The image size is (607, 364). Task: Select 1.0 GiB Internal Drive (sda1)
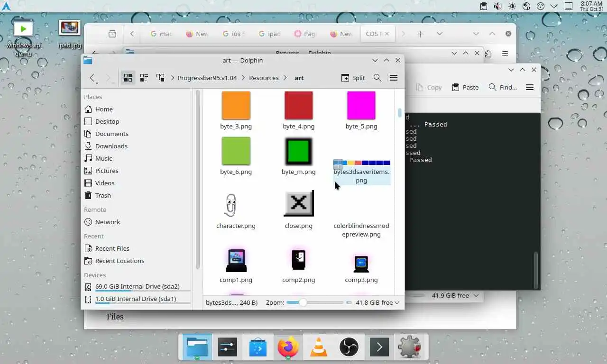[x=138, y=299]
